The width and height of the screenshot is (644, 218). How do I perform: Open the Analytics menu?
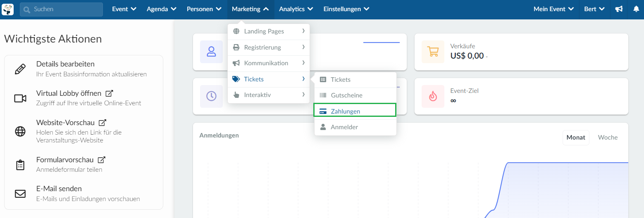[x=296, y=9]
